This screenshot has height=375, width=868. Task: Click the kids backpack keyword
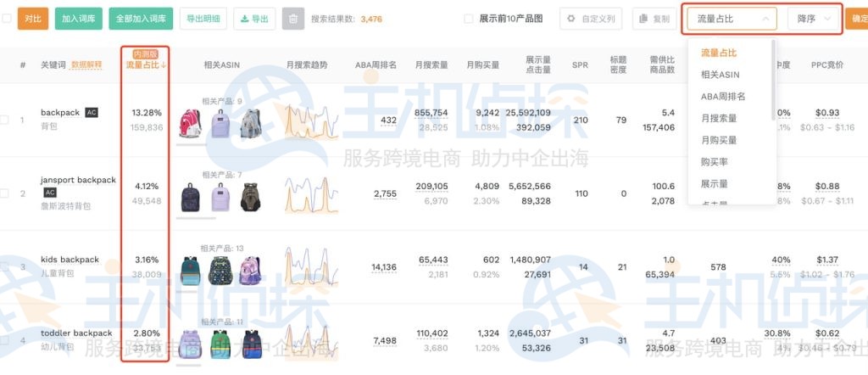pos(70,260)
